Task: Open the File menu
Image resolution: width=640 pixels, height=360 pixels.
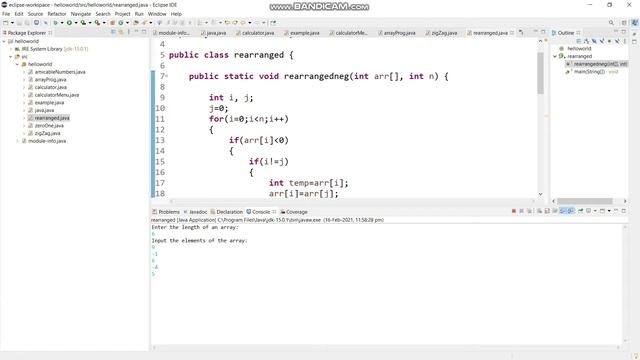Action: click(6, 14)
